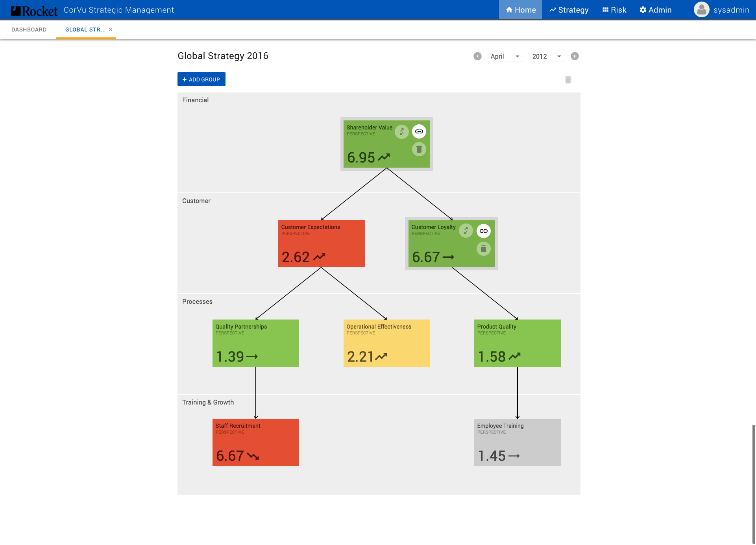Image resolution: width=756 pixels, height=545 pixels.
Task: Go to previous period arrow
Action: pos(477,56)
